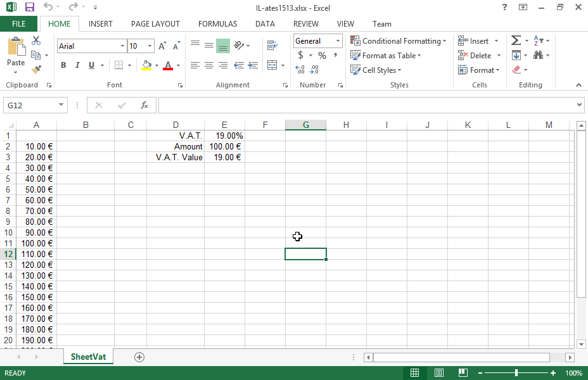Click the Insert Function fx icon

click(x=144, y=105)
